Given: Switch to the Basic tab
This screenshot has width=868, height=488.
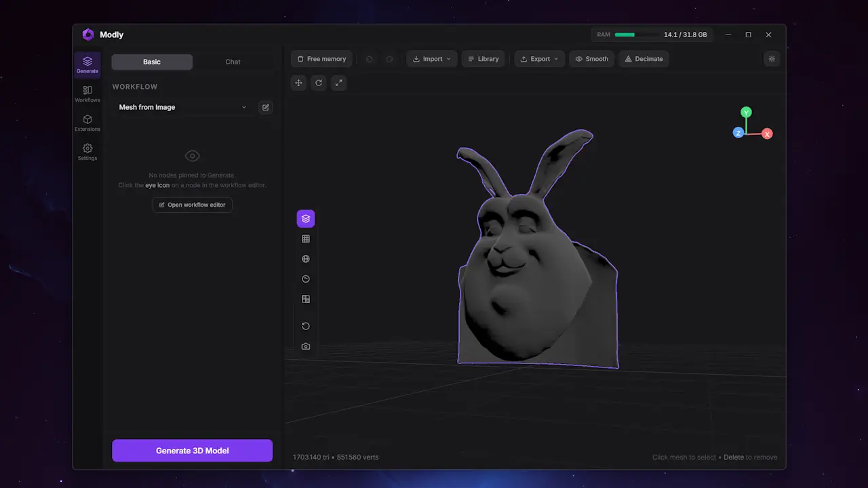Looking at the screenshot, I should point(152,62).
